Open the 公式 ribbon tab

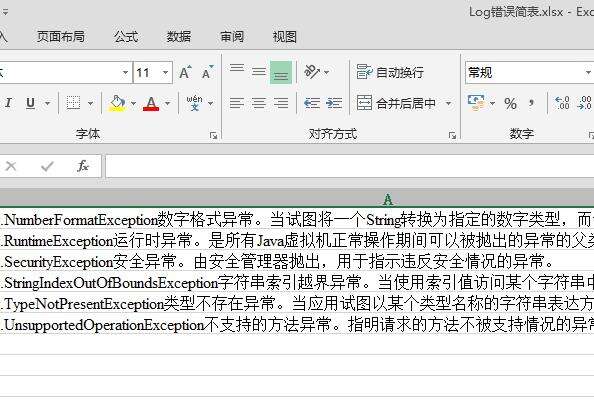(x=126, y=37)
